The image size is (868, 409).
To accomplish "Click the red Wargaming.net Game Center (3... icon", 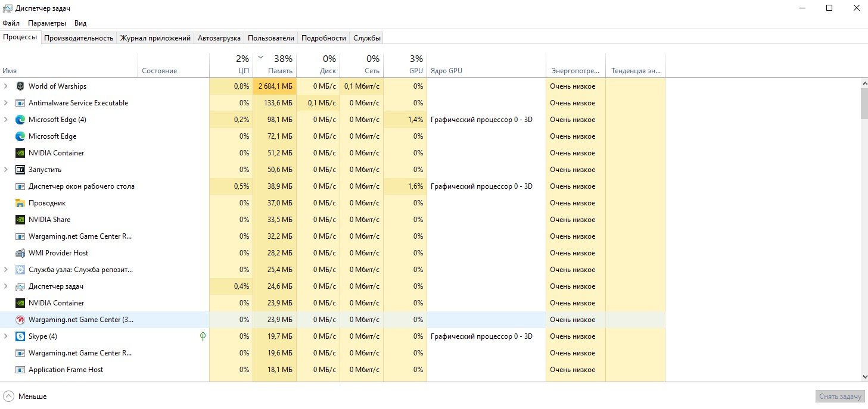I will click(x=20, y=320).
